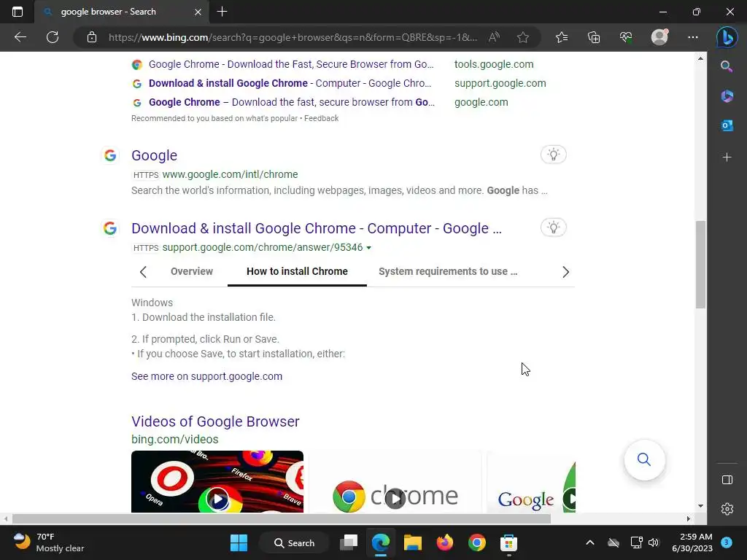Launch Firefox from taskbar
Image resolution: width=747 pixels, height=560 pixels.
point(444,542)
